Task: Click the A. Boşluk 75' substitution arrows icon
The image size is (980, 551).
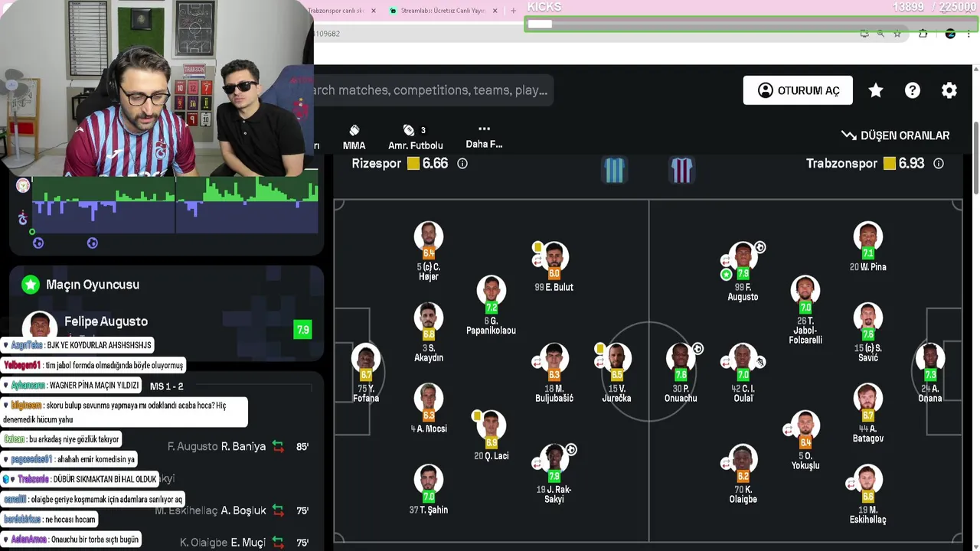Action: click(278, 510)
